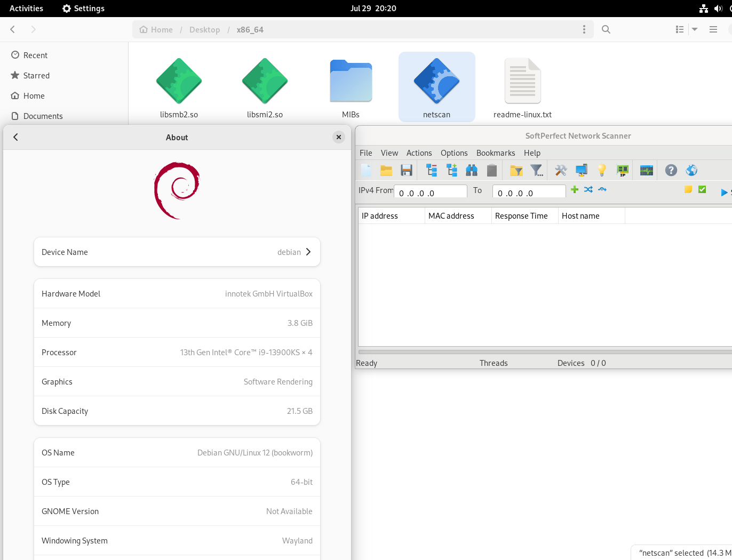This screenshot has width=732, height=560.
Task: Open the live display graph monitor icon
Action: (x=647, y=170)
